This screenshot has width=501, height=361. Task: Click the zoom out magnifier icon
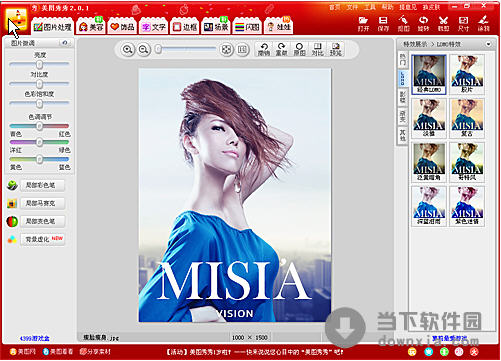tap(144, 50)
